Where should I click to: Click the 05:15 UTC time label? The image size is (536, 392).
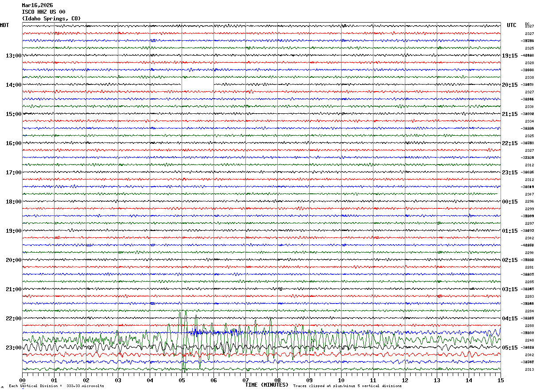click(510, 348)
